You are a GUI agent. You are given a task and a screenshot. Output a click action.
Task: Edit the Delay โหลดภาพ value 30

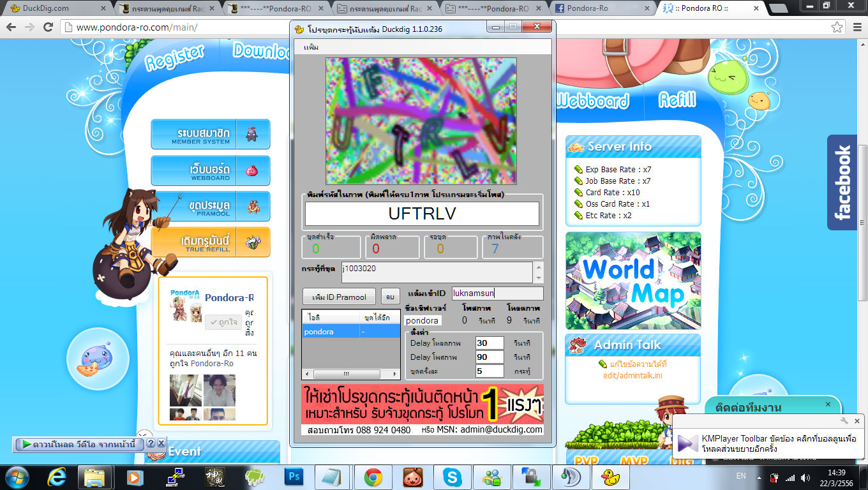490,343
